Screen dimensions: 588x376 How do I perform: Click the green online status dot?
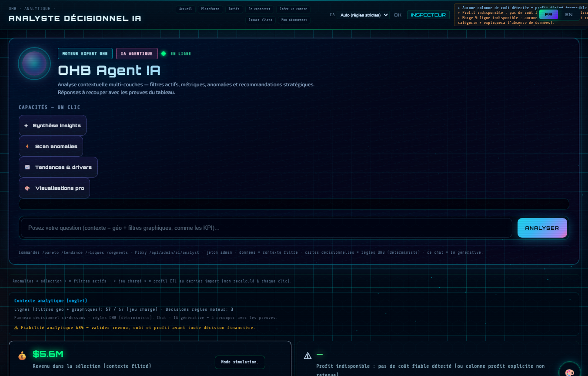(x=164, y=54)
